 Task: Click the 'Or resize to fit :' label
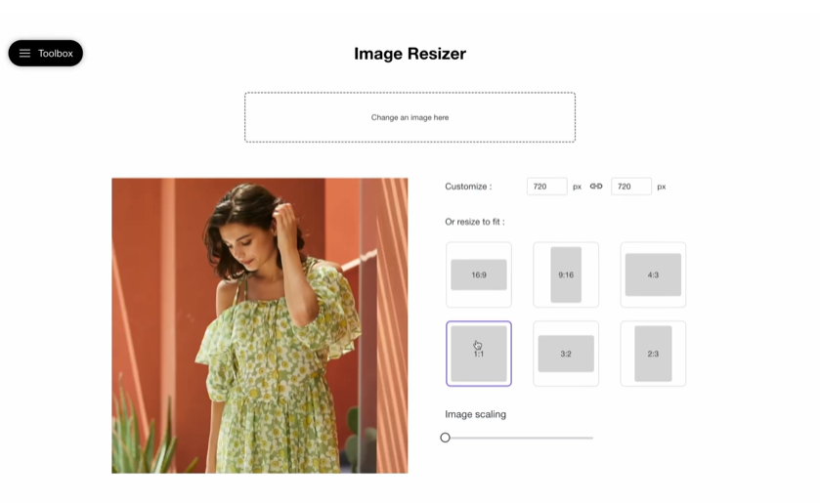click(475, 222)
